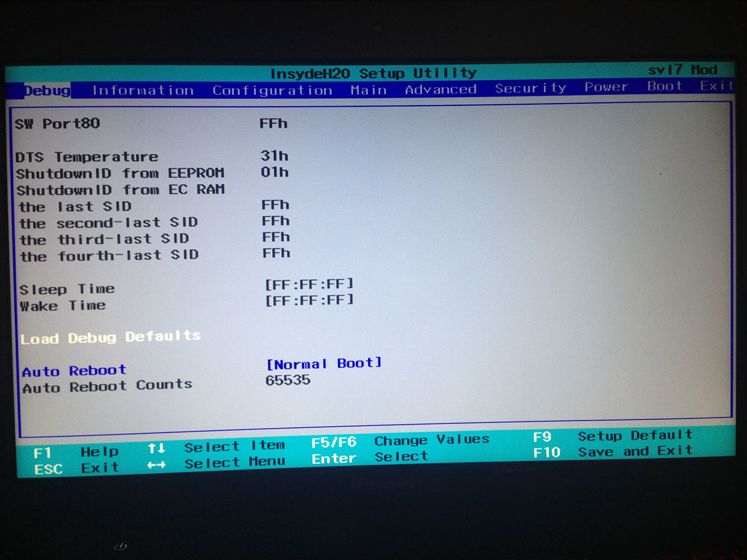
Task: Select the Wake Time FF:FF:FF value
Action: pyautogui.click(x=310, y=300)
